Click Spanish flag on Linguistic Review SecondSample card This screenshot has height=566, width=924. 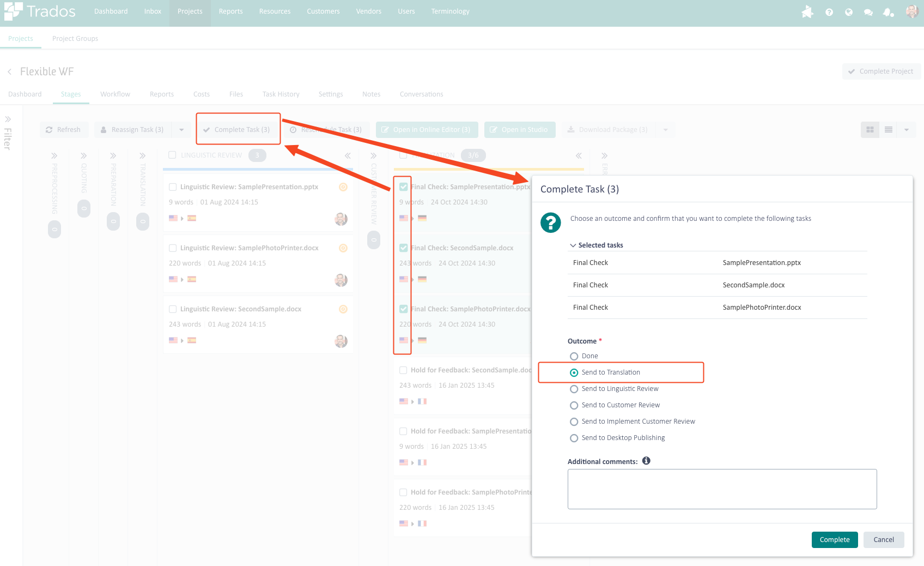[x=192, y=340]
